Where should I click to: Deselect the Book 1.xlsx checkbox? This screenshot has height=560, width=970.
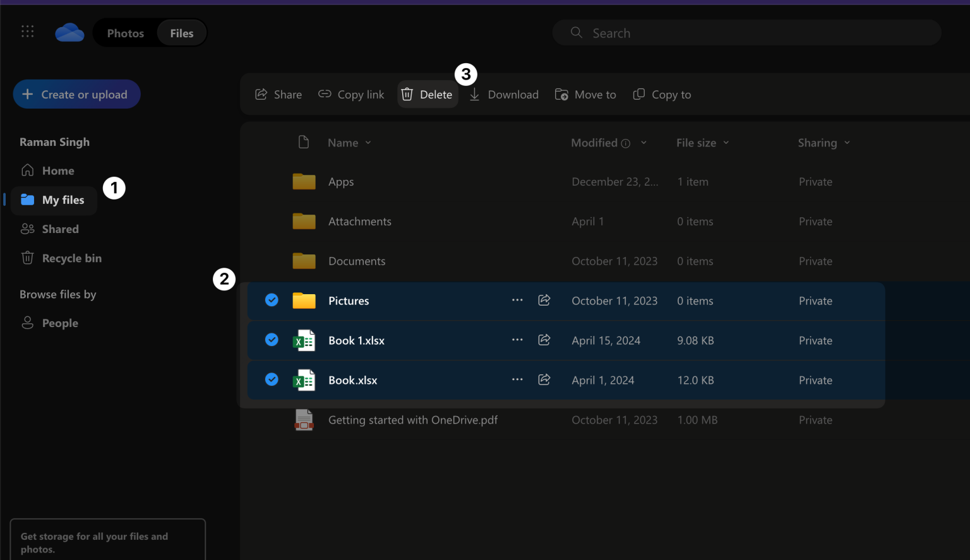click(272, 340)
